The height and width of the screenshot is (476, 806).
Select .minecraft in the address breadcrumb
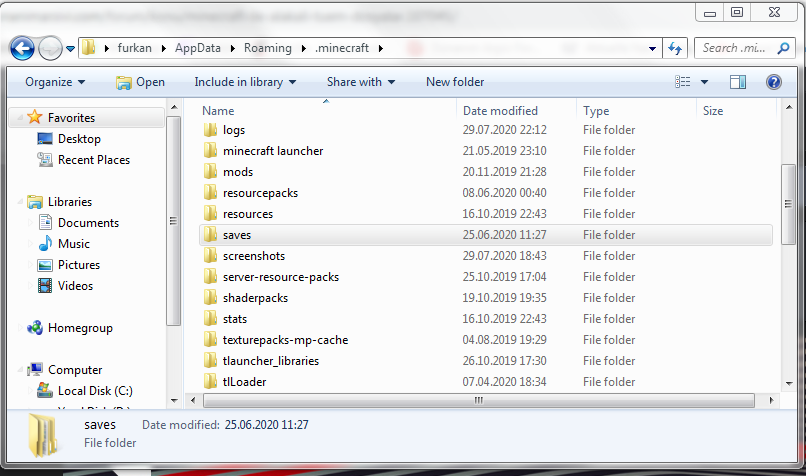tap(342, 48)
